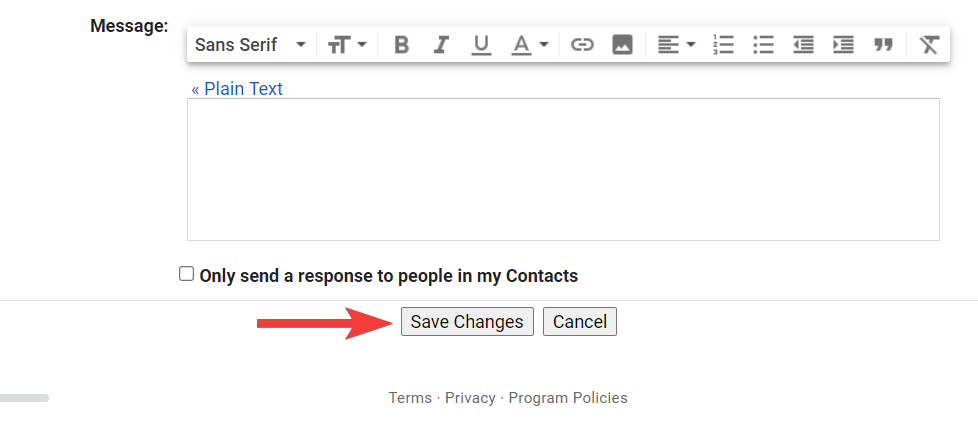This screenshot has height=431, width=978.
Task: Enable only respond to Contacts checkbox
Action: tap(186, 274)
